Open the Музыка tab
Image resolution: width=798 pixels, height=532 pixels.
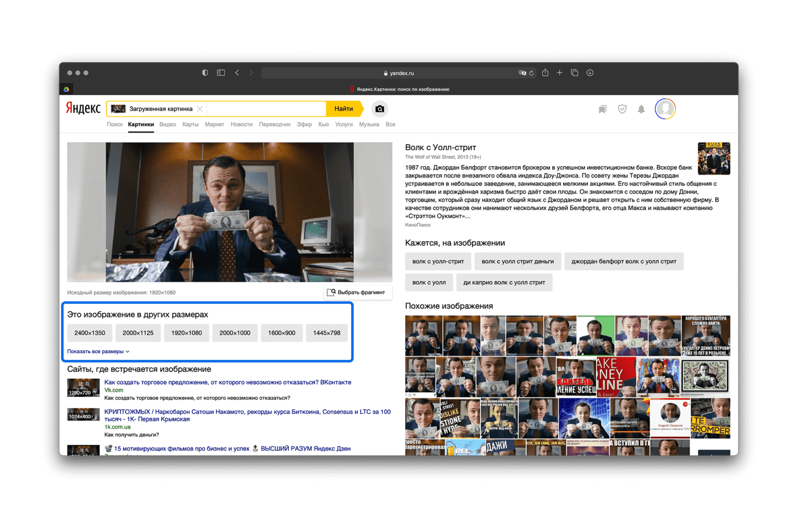369,124
